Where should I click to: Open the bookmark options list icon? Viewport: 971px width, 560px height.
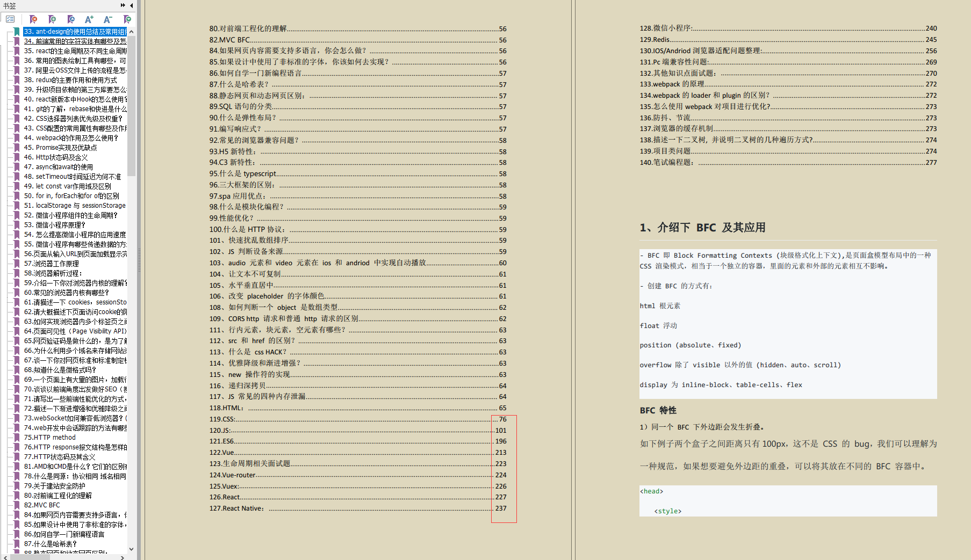click(10, 19)
